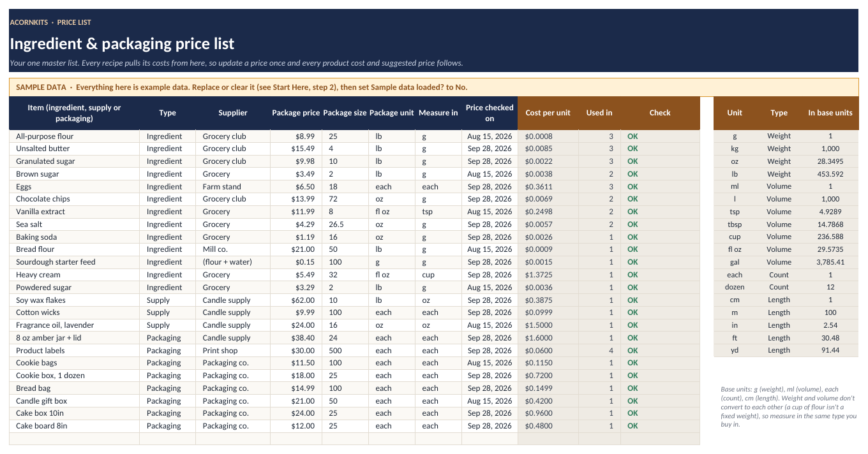This screenshot has height=454, width=868.
Task: Click the "Mill co." supplier cell
Action: 233,249
